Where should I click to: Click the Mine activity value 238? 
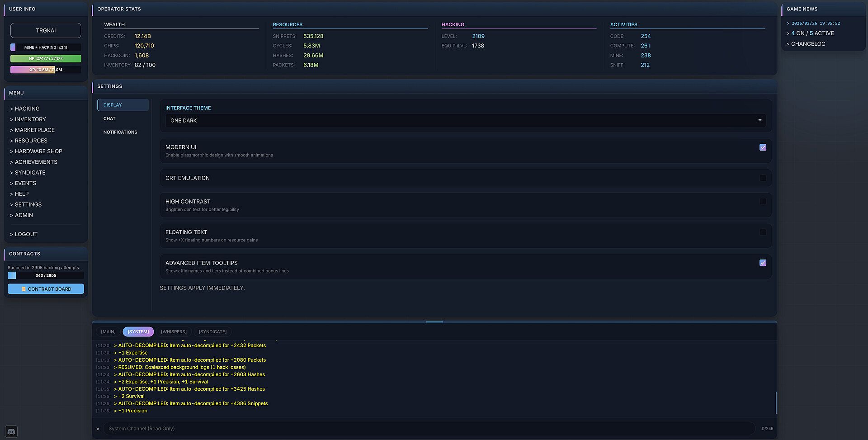pos(646,56)
